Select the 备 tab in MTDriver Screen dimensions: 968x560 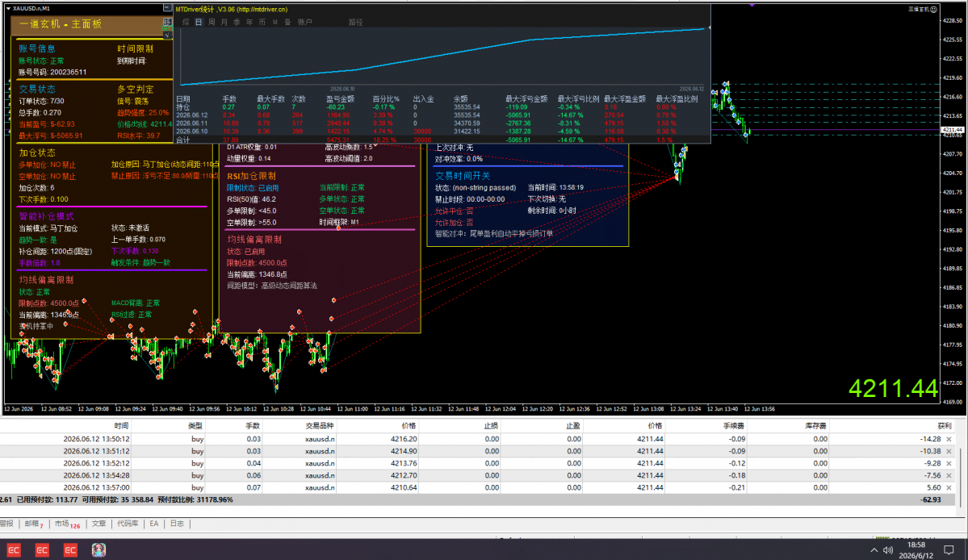click(x=287, y=23)
